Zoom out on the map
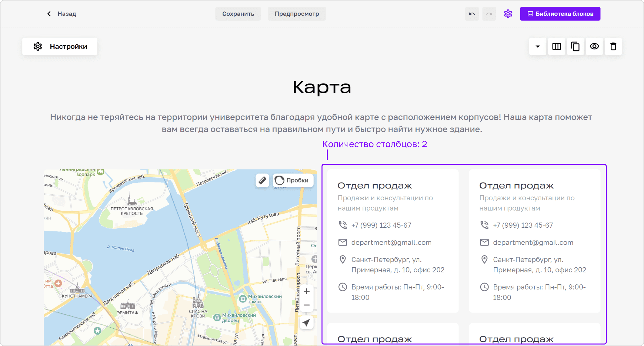Screen dimensions: 644x346 (x=307, y=305)
